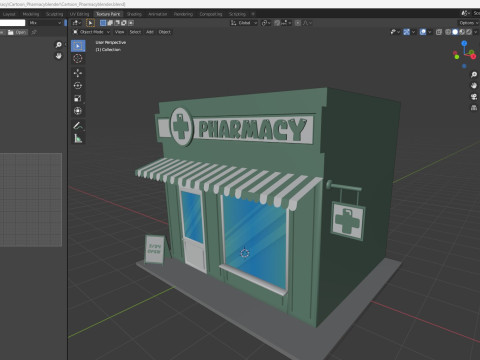Click the green Y axis on the navigation gizmo

471,52
